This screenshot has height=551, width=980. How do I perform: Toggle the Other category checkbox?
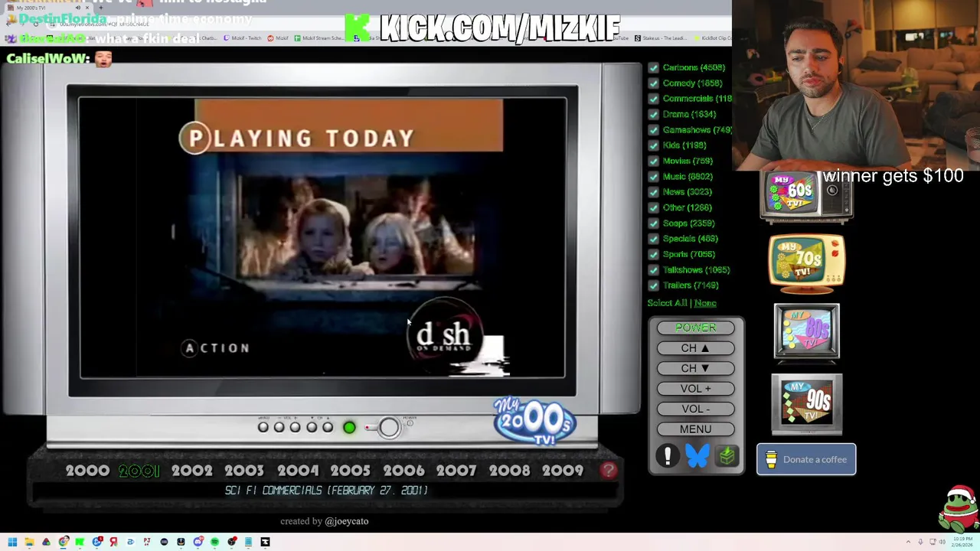(653, 207)
